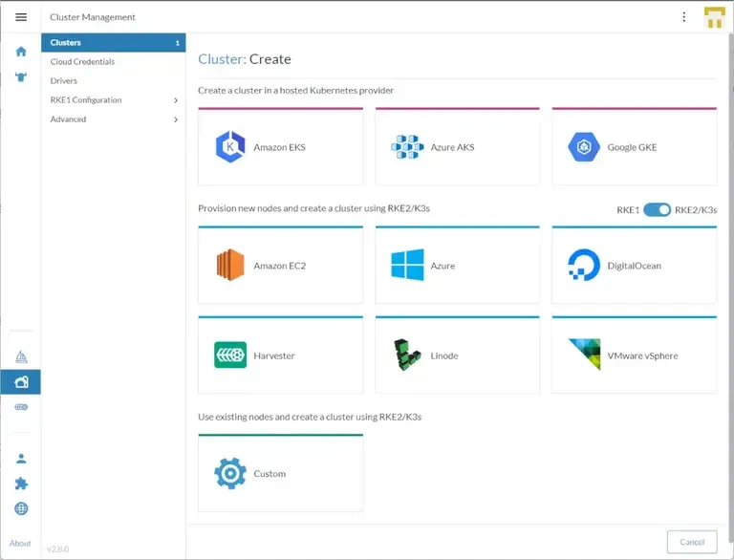This screenshot has width=734, height=560.
Task: Open Cloud Credentials in the sidebar
Action: click(x=82, y=62)
